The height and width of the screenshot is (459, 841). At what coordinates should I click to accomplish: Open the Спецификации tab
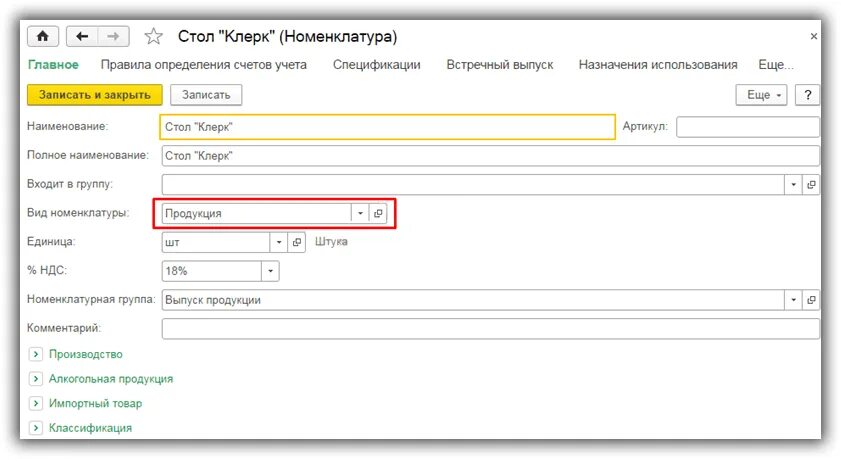pos(377,65)
